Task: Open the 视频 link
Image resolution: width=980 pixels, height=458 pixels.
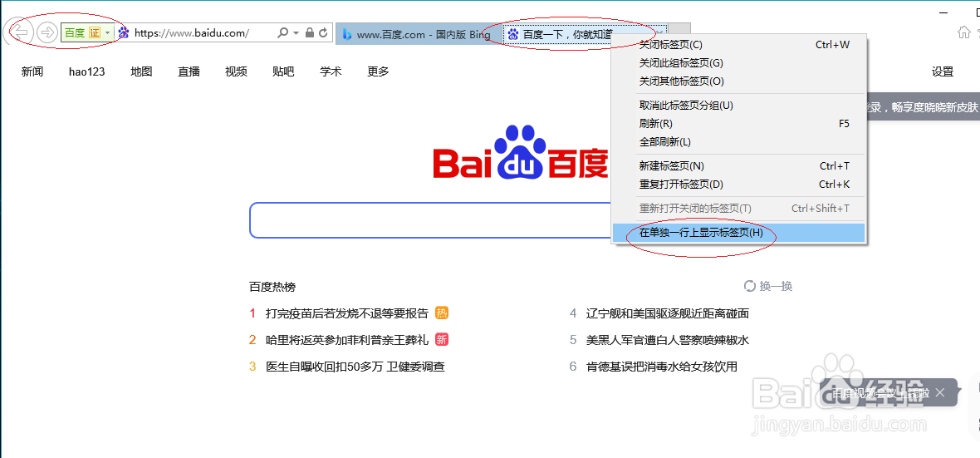Action: (x=236, y=72)
